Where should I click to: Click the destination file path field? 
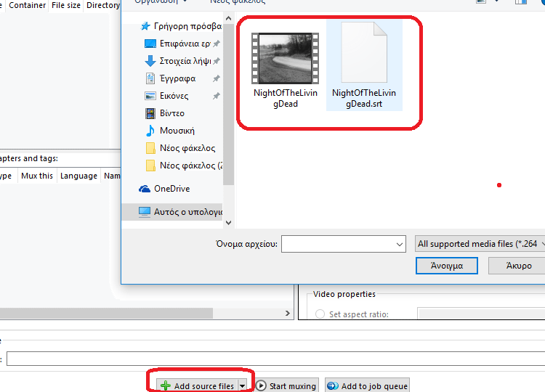pos(276,359)
